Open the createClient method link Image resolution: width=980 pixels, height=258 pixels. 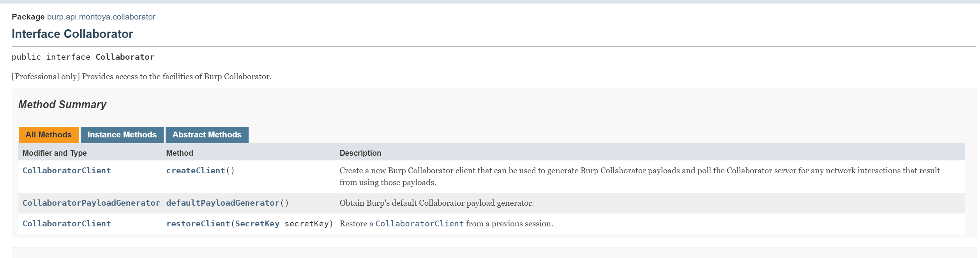point(196,171)
